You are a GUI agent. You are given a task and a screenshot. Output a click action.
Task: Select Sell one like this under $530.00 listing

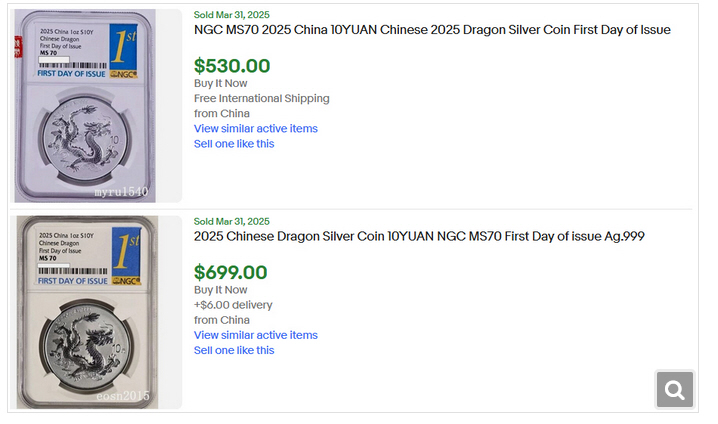click(233, 144)
